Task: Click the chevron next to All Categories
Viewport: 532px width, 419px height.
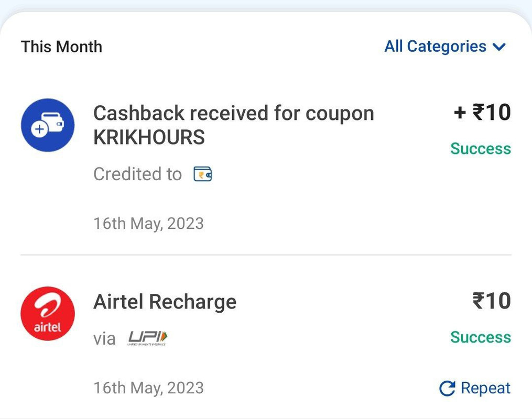Action: pyautogui.click(x=499, y=47)
